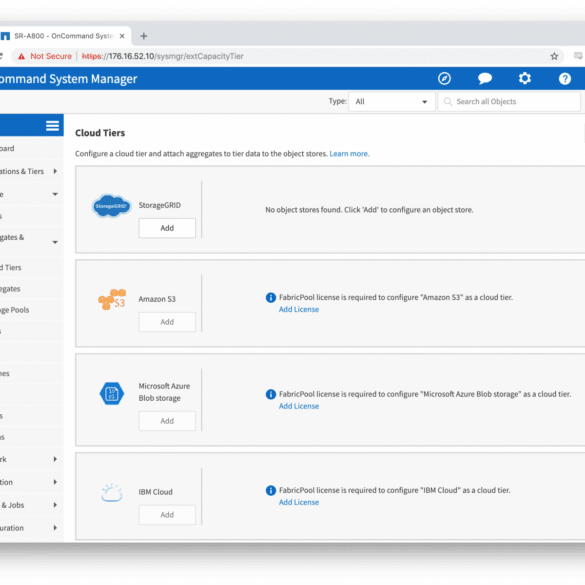Expand the Protection sidebar arrow

pyautogui.click(x=55, y=482)
